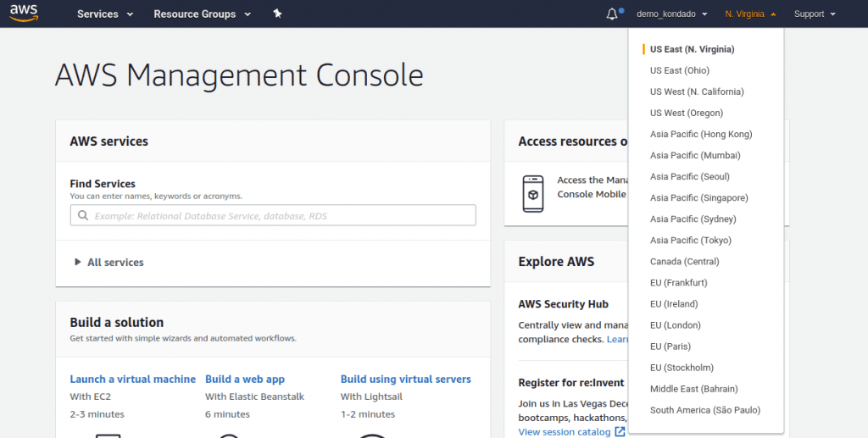Screen dimensions: 868x438
Task: Collapse the N. Virginia region selector
Action: [x=750, y=14]
